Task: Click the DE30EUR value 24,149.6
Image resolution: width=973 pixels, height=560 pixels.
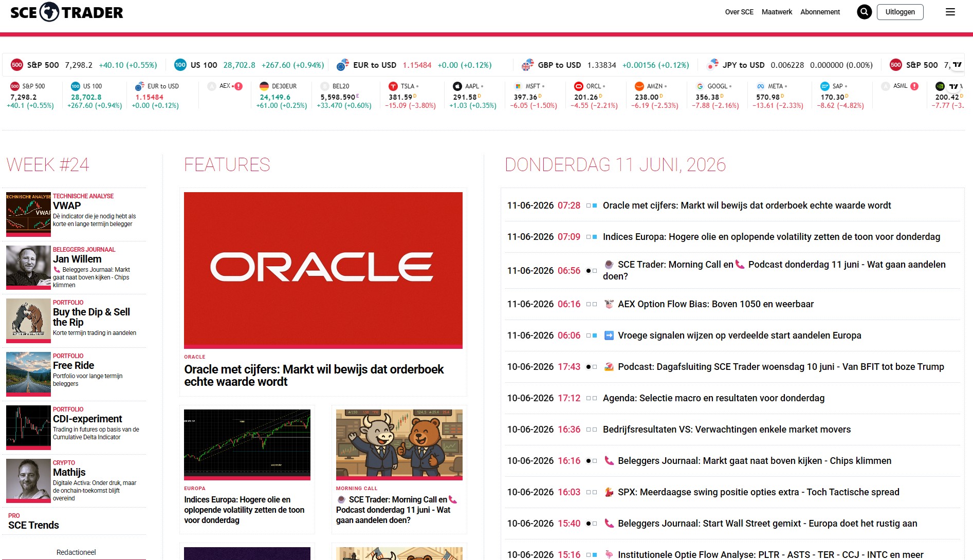Action: pos(275,97)
